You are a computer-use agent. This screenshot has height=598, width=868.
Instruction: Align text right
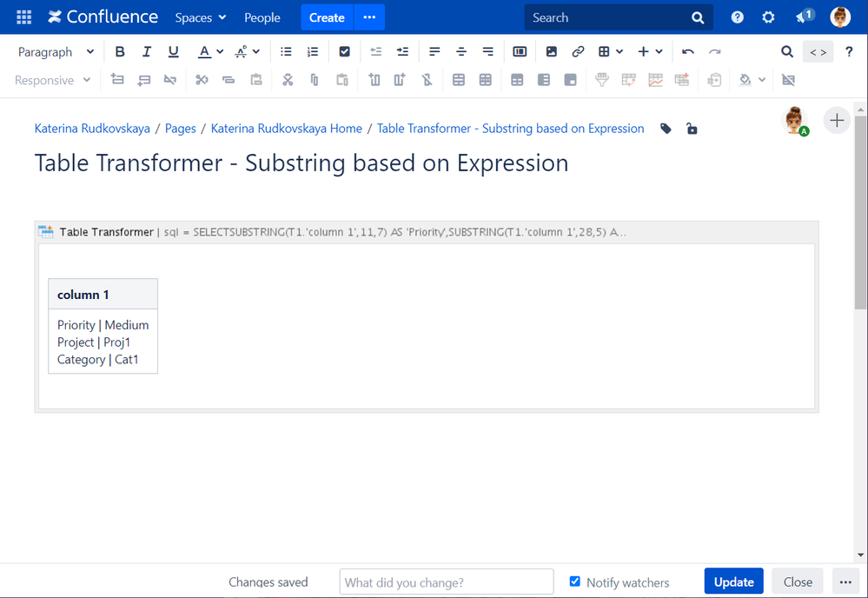[x=487, y=51]
